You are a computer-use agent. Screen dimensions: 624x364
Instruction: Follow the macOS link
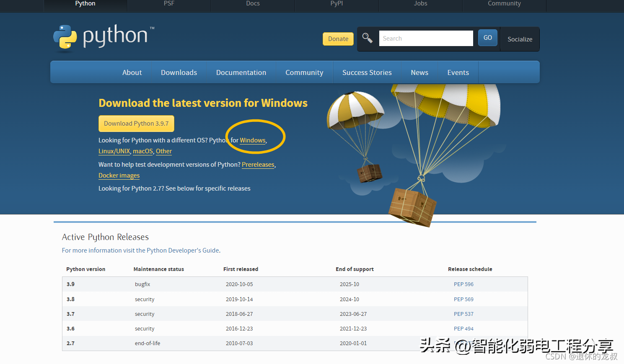[x=143, y=151]
